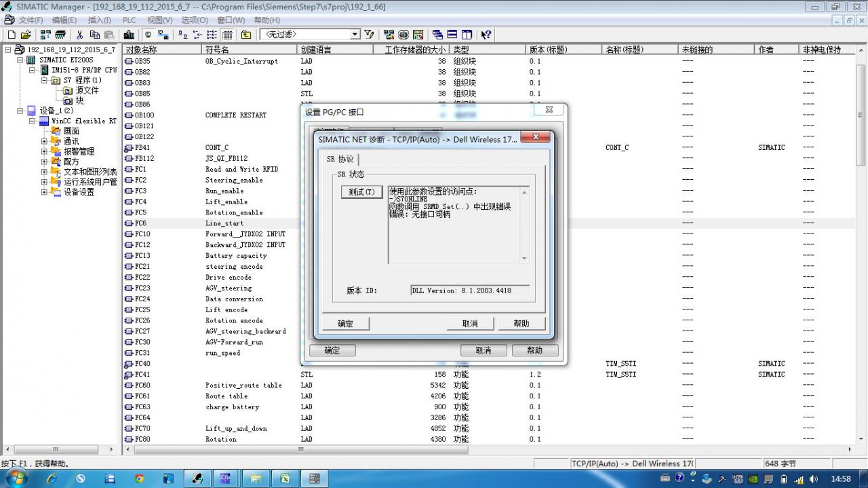
Task: Click the Tile Horizontally toolbar icon
Action: pos(452,35)
